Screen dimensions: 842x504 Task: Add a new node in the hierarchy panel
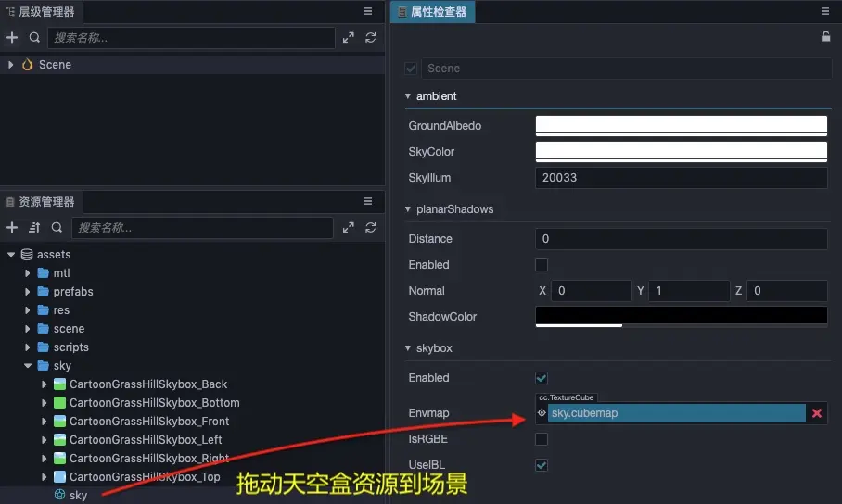(12, 38)
